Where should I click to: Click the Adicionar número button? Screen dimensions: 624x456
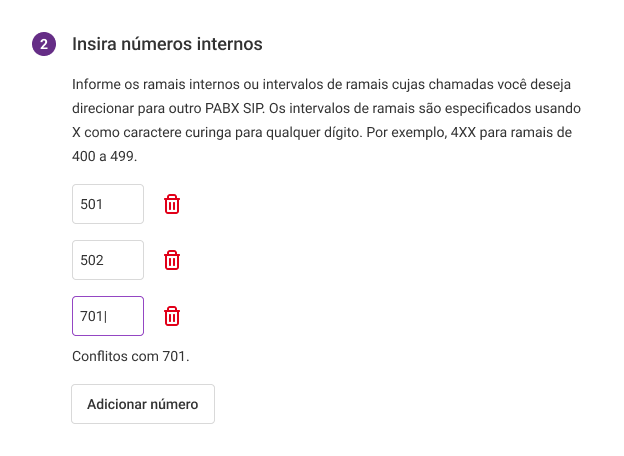[x=143, y=404]
